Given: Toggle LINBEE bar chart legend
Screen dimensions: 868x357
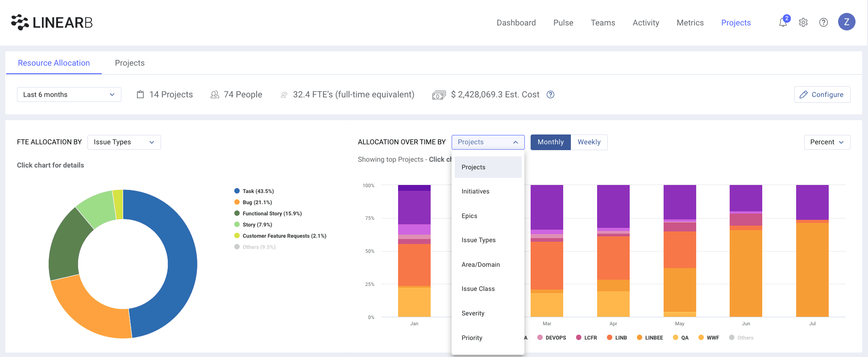Looking at the screenshot, I should tap(650, 338).
